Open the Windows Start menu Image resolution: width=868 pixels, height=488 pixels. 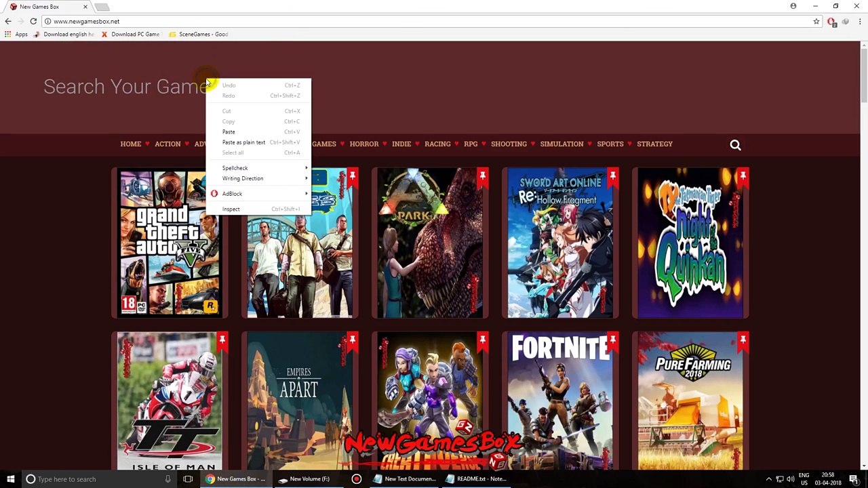[x=10, y=479]
